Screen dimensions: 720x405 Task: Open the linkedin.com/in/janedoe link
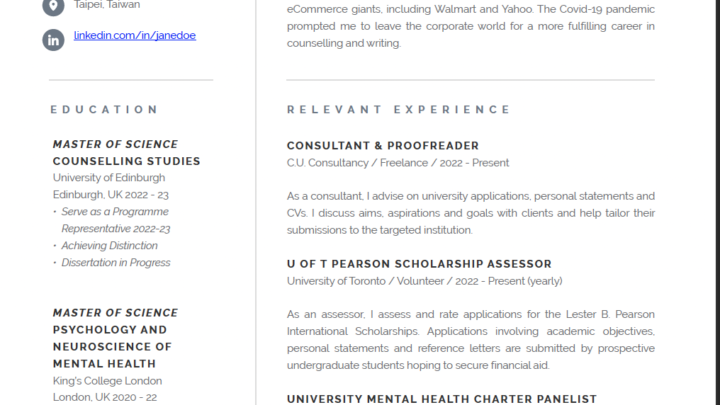135,35
